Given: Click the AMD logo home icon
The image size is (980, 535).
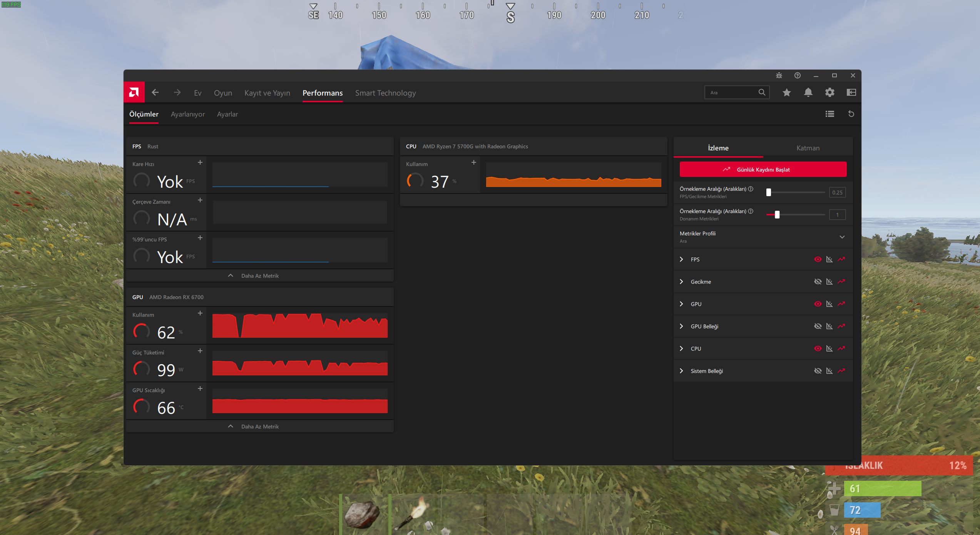Looking at the screenshot, I should tap(134, 92).
